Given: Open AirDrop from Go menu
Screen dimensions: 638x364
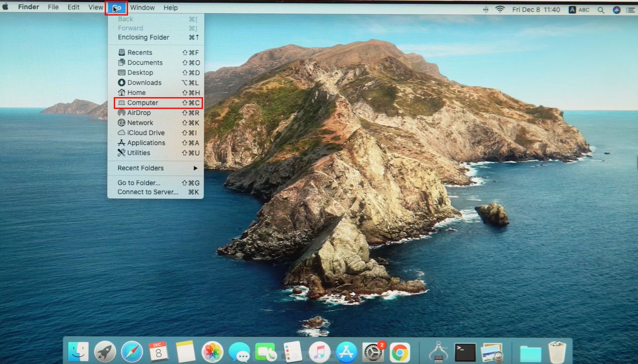Looking at the screenshot, I should point(156,113).
